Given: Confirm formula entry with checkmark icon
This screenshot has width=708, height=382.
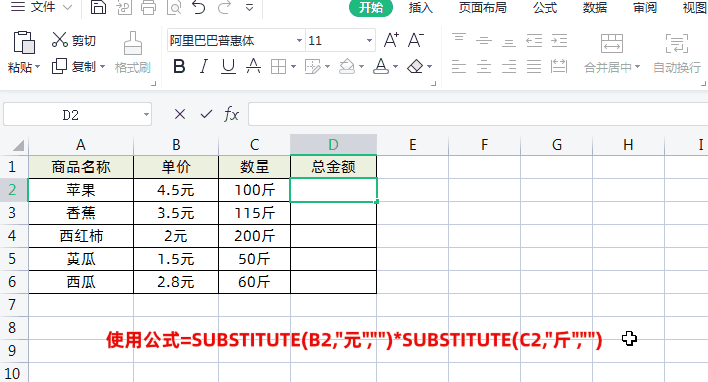Looking at the screenshot, I should [x=206, y=114].
